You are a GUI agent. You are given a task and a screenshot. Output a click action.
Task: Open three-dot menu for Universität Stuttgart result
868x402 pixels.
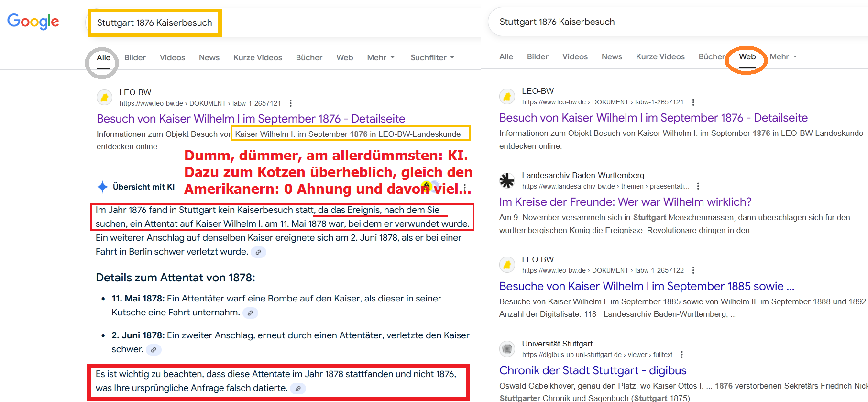click(x=682, y=355)
